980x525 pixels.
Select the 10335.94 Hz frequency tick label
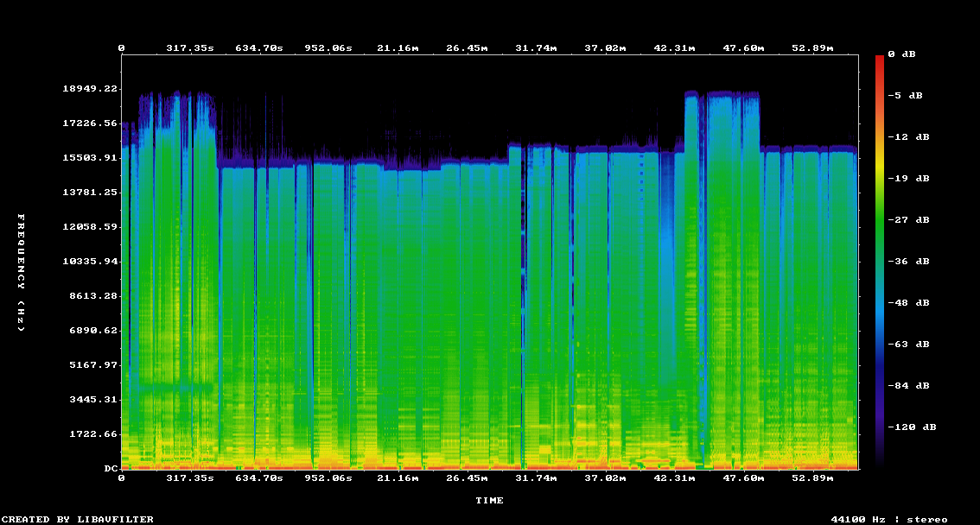[91, 262]
